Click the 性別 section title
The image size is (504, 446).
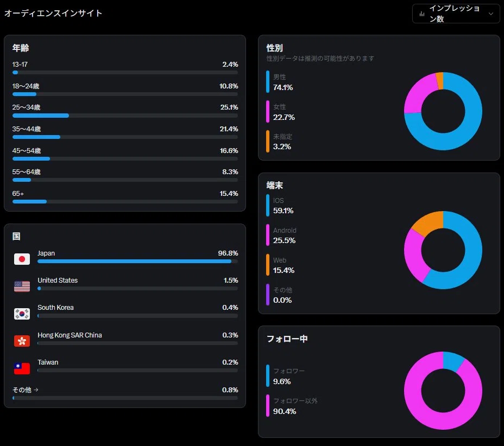tap(274, 48)
